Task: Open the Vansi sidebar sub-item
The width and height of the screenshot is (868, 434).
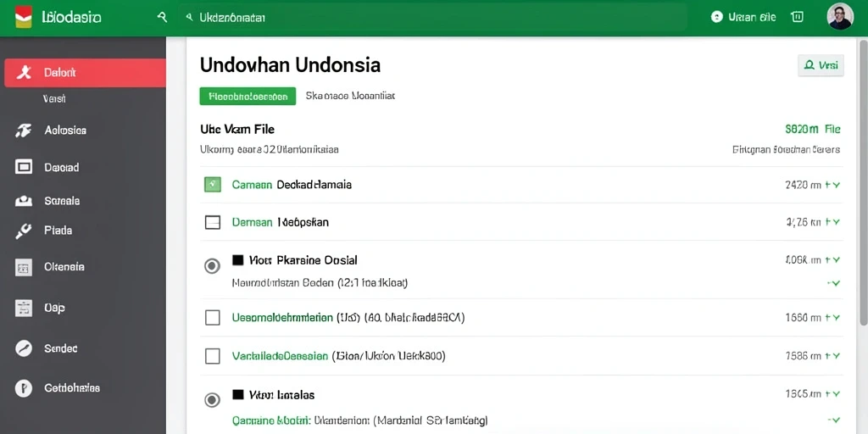Action: [54, 98]
